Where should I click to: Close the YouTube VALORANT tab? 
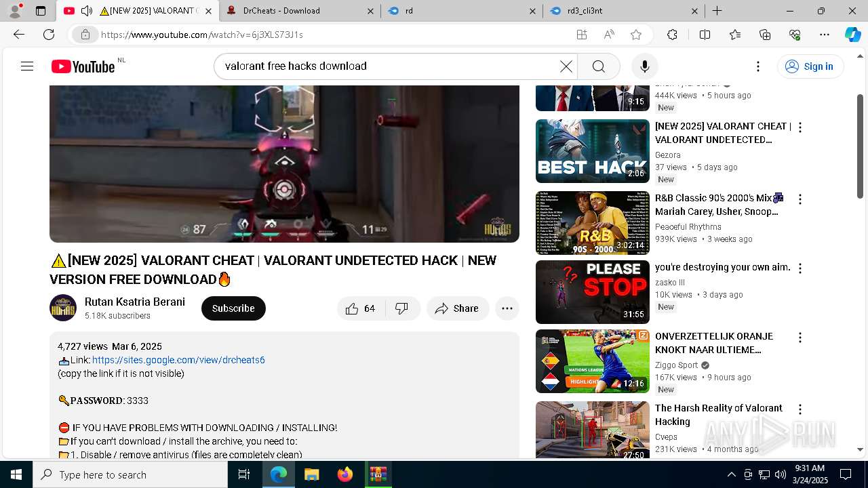pyautogui.click(x=208, y=11)
